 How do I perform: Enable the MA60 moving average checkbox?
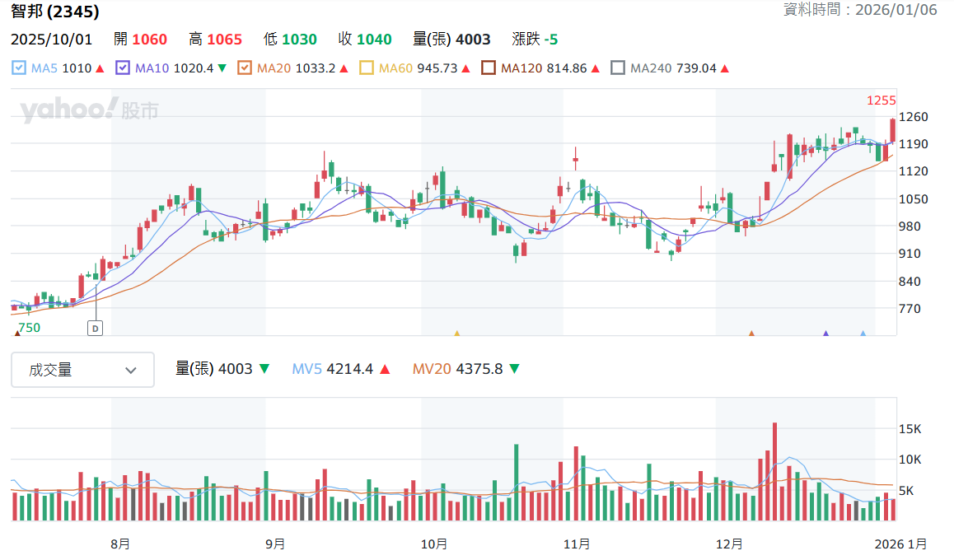(x=367, y=68)
